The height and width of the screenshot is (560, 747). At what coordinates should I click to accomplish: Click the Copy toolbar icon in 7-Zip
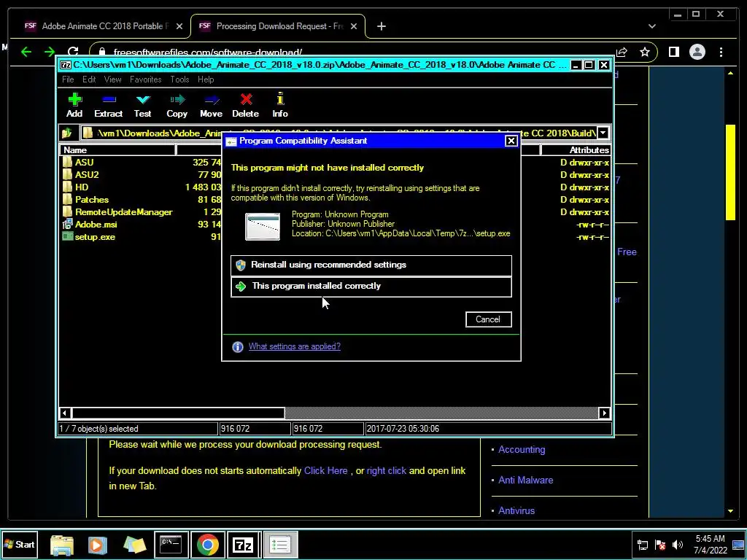coord(177,105)
